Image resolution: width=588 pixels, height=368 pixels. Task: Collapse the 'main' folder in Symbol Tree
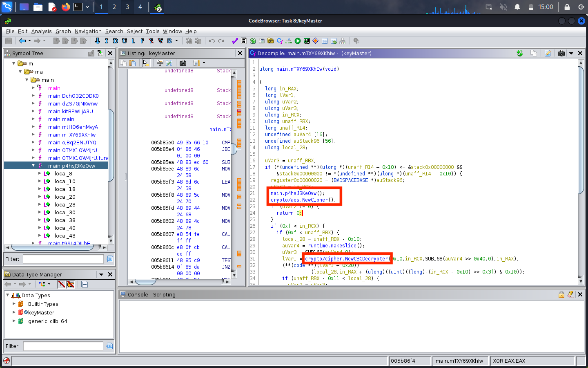[x=27, y=80]
